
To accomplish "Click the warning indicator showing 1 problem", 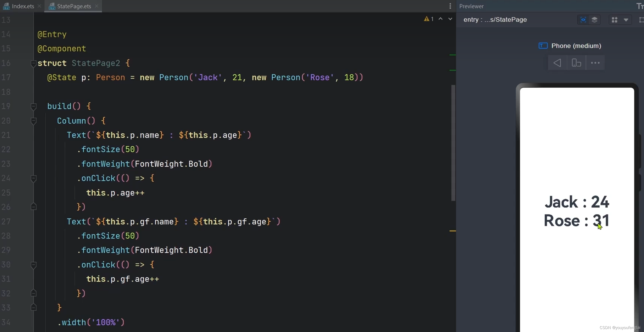I will point(429,19).
